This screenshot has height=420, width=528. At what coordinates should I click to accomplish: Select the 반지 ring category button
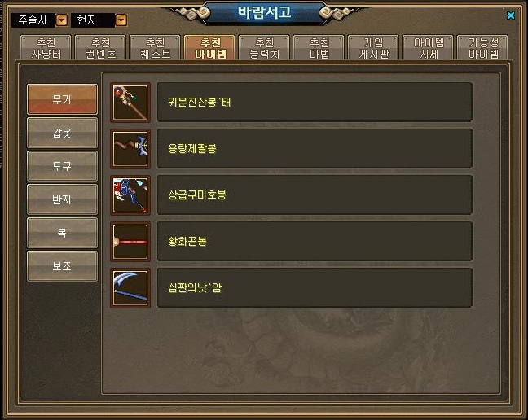(x=62, y=199)
